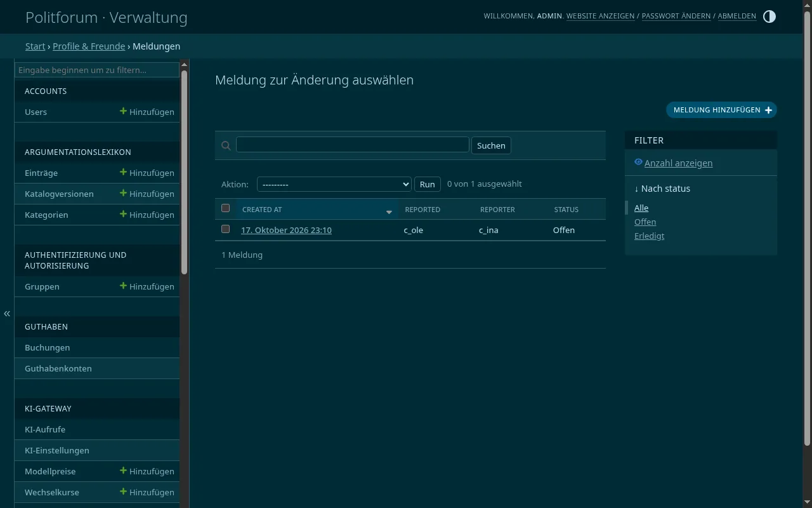Open KI-Aufrufe in the sidebar
This screenshot has height=508, width=812.
[x=45, y=429]
